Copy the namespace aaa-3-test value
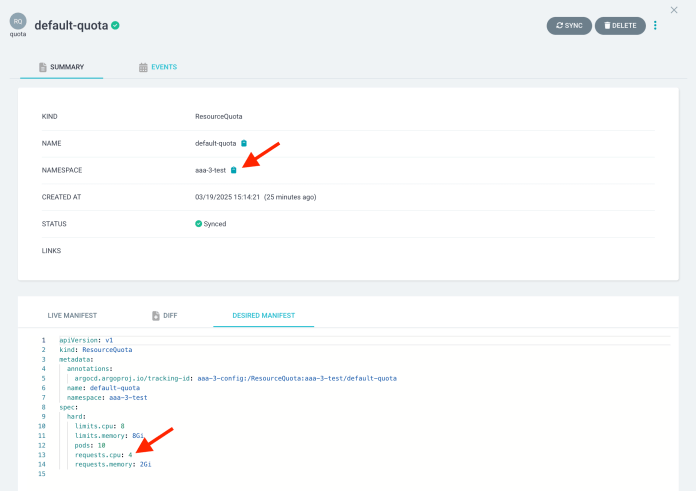 (234, 170)
